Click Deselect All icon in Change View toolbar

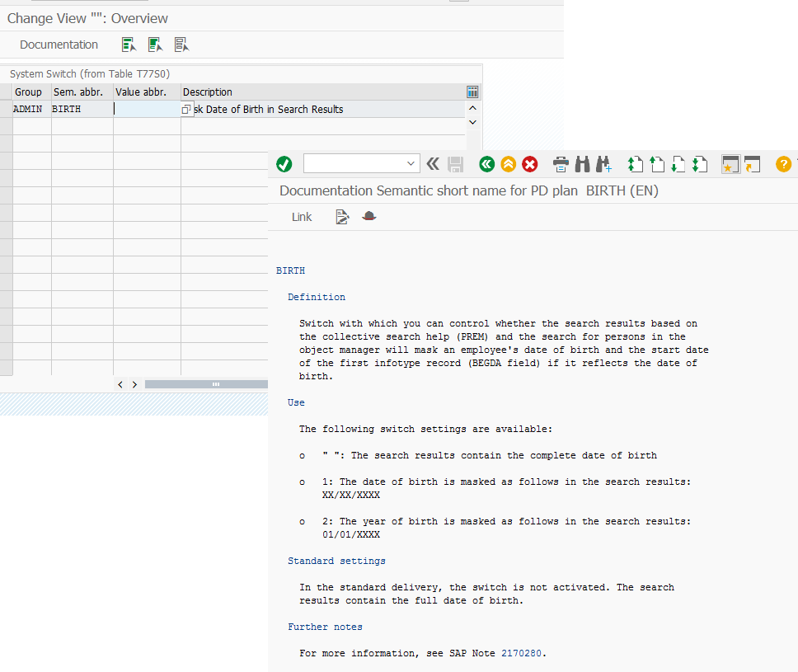pyautogui.click(x=181, y=45)
